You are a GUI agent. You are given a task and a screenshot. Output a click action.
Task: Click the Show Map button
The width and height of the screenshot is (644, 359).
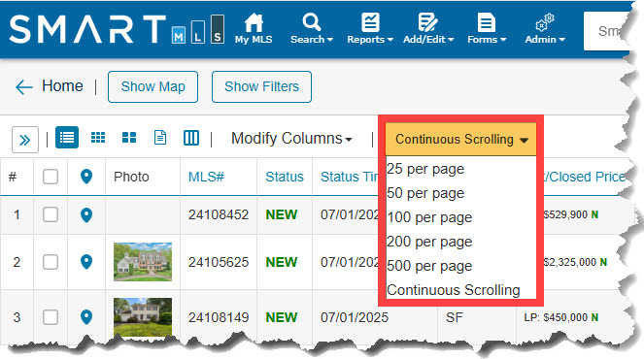click(153, 86)
